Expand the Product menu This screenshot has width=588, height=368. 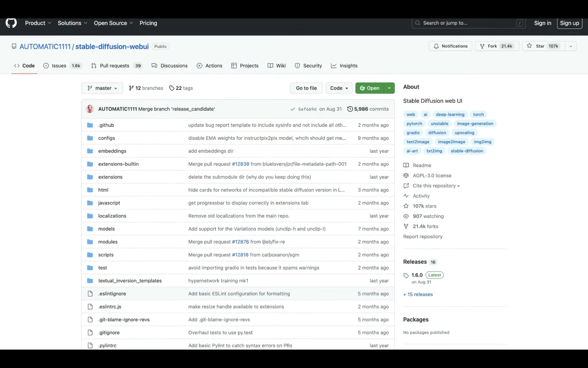point(38,23)
